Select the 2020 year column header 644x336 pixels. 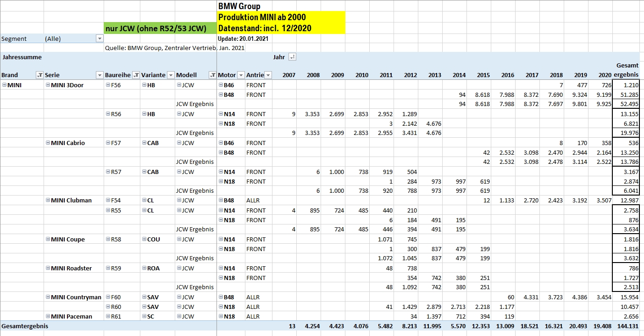[605, 75]
